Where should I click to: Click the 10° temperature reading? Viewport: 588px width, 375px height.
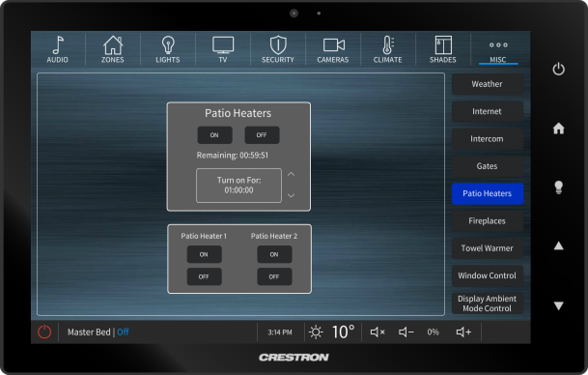tap(343, 332)
